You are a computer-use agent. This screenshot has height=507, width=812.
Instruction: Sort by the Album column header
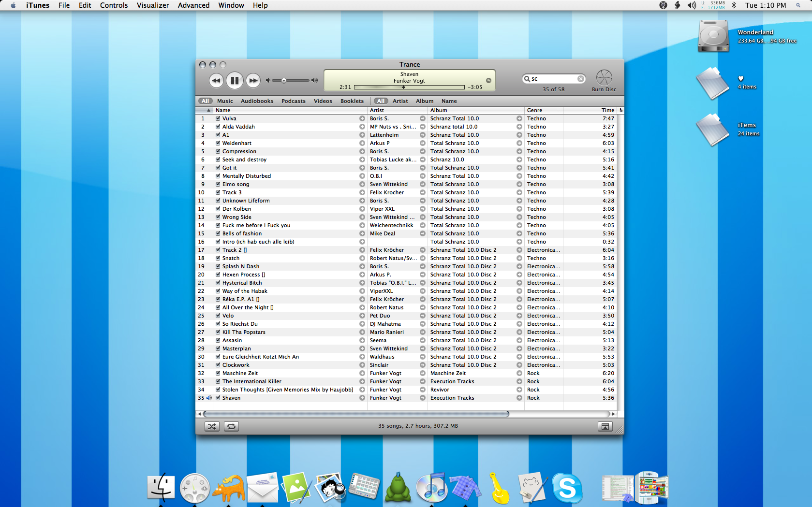476,110
